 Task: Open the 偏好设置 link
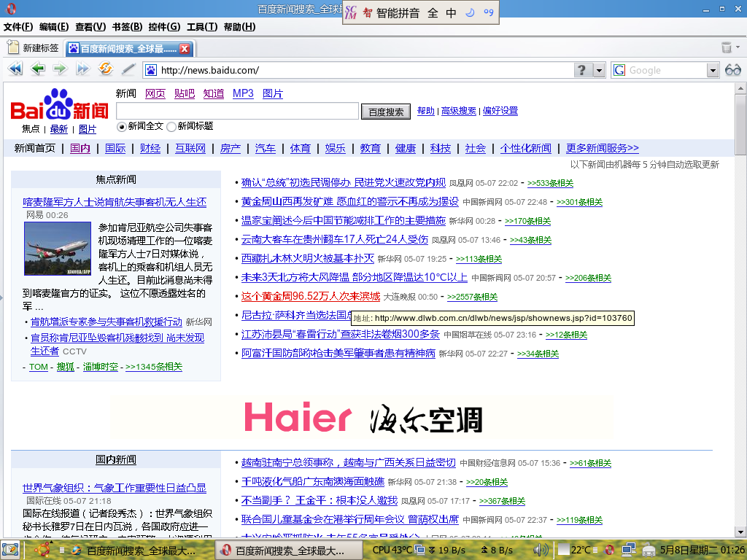pyautogui.click(x=500, y=111)
